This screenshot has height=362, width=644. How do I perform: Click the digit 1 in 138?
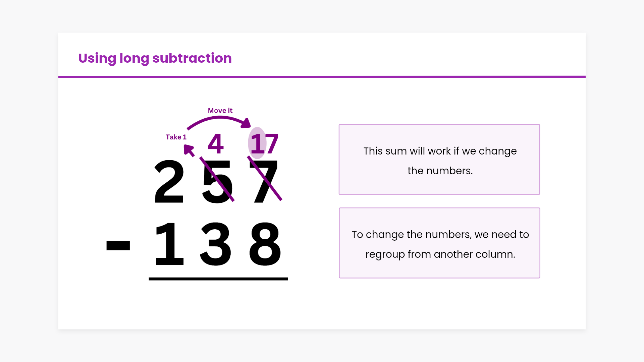pos(169,244)
